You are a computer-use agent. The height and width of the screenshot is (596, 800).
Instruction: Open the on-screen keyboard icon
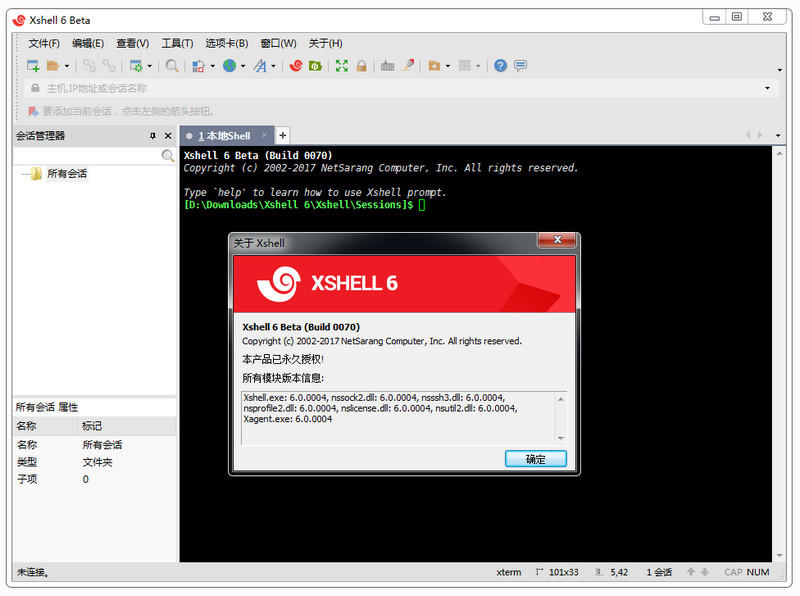coord(388,66)
